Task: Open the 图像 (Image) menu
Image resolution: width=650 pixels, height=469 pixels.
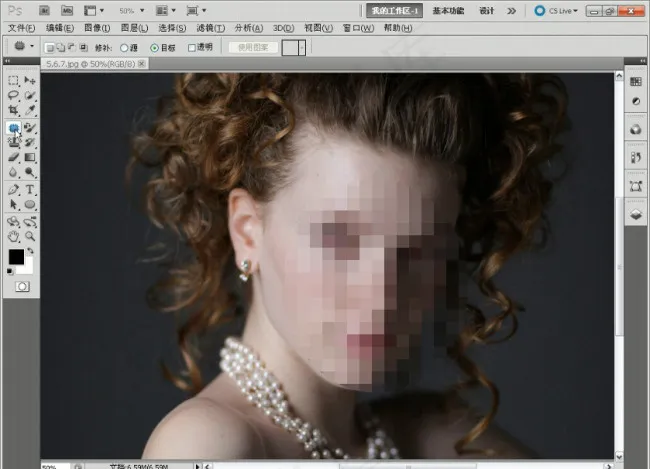Action: (x=95, y=28)
